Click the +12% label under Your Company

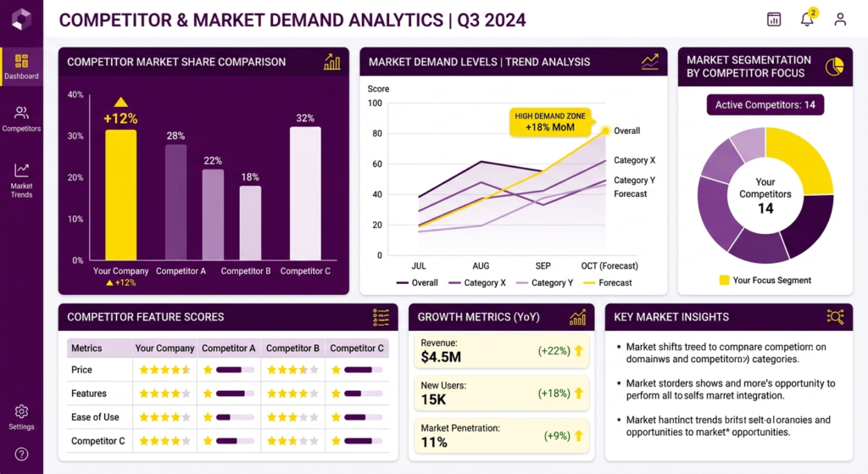tap(120, 282)
